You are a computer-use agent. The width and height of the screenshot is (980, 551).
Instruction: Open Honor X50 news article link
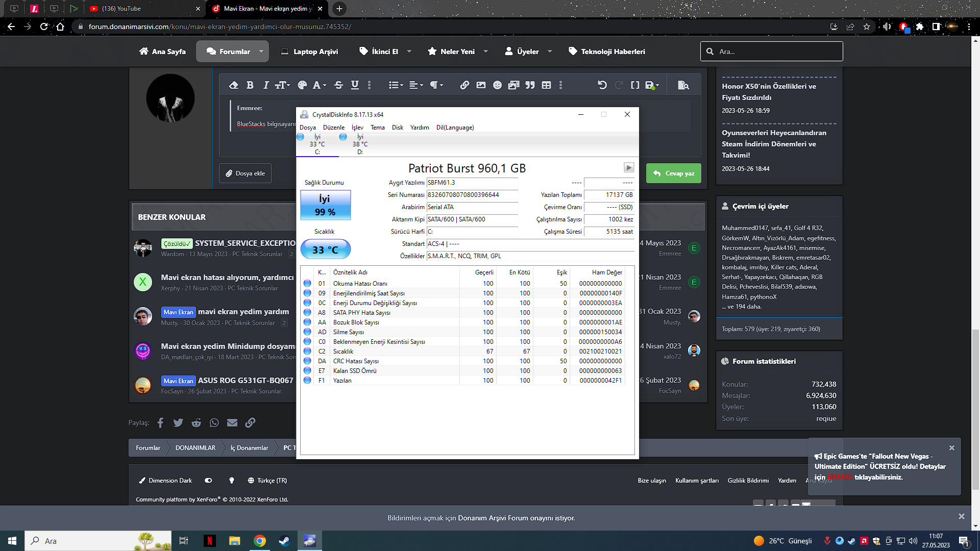[x=769, y=92]
